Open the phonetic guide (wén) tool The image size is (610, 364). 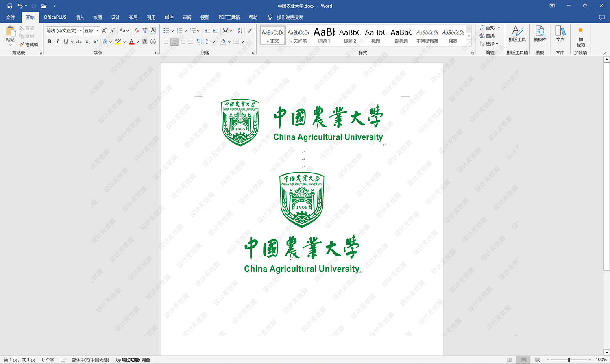(145, 31)
